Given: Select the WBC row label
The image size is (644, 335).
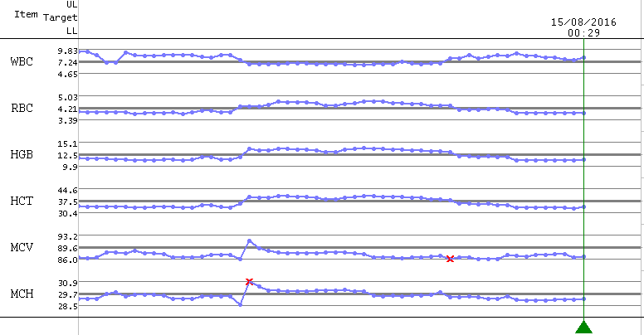Looking at the screenshot, I should click(x=22, y=62).
